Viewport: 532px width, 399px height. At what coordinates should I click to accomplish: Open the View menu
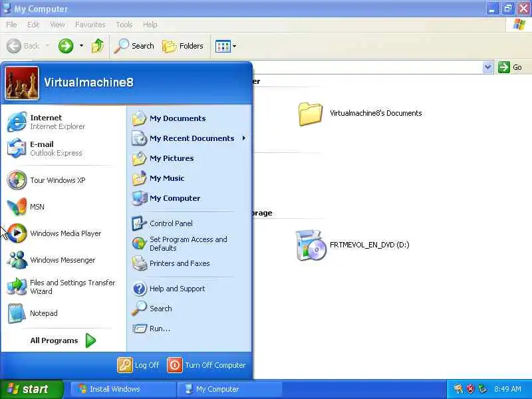click(57, 25)
